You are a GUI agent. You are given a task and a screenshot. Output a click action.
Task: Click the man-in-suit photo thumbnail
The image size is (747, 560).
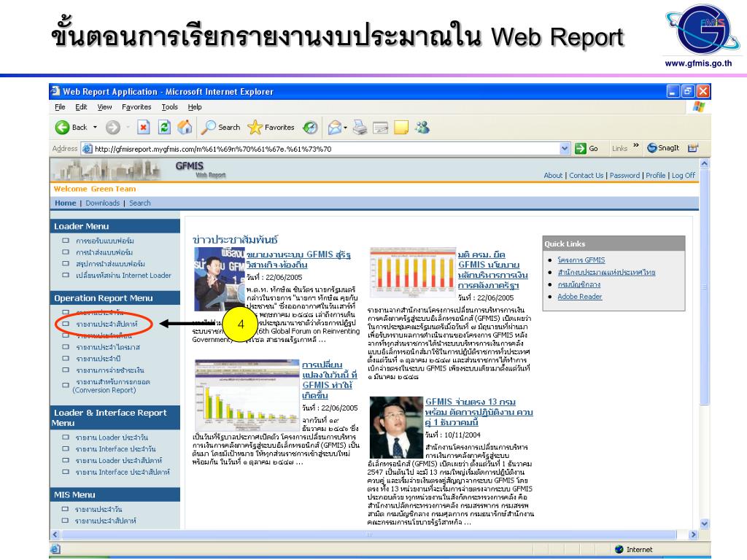click(x=396, y=427)
